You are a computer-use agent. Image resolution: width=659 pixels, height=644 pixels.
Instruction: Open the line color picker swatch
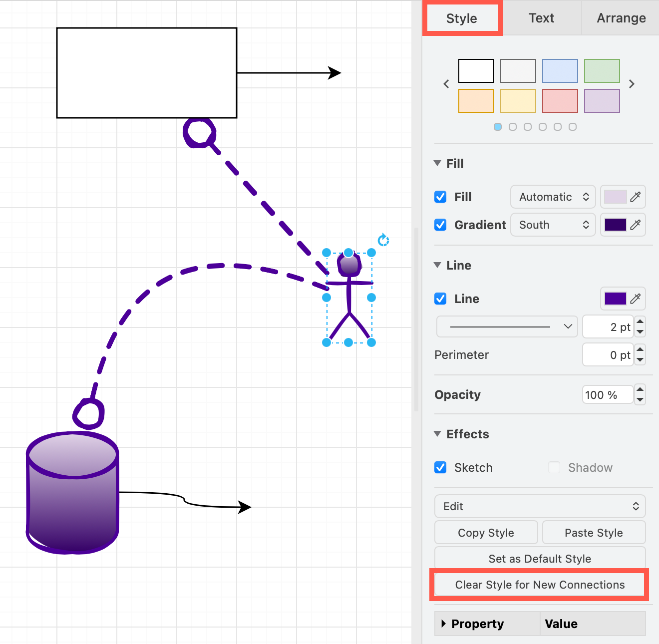click(x=615, y=299)
